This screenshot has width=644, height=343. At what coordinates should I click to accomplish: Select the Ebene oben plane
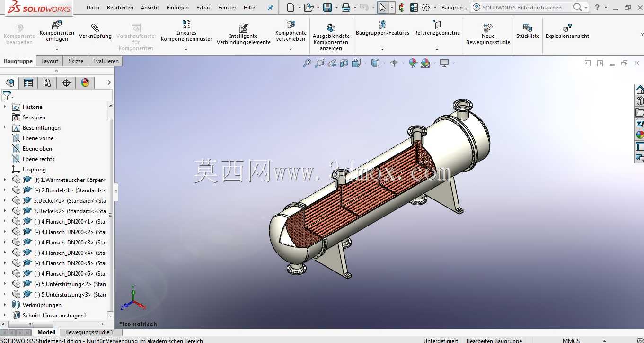[37, 148]
